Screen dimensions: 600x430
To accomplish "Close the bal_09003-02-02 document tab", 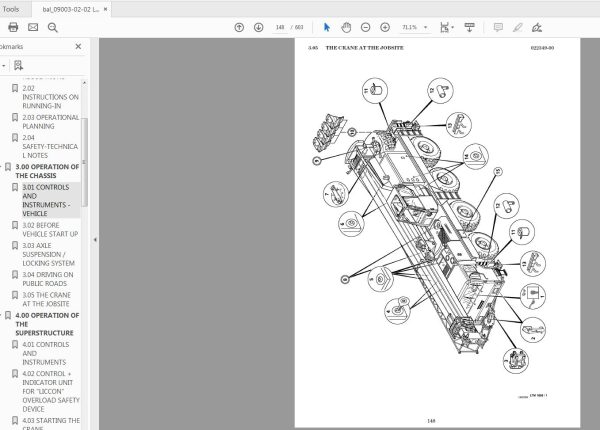I will click(x=106, y=9).
